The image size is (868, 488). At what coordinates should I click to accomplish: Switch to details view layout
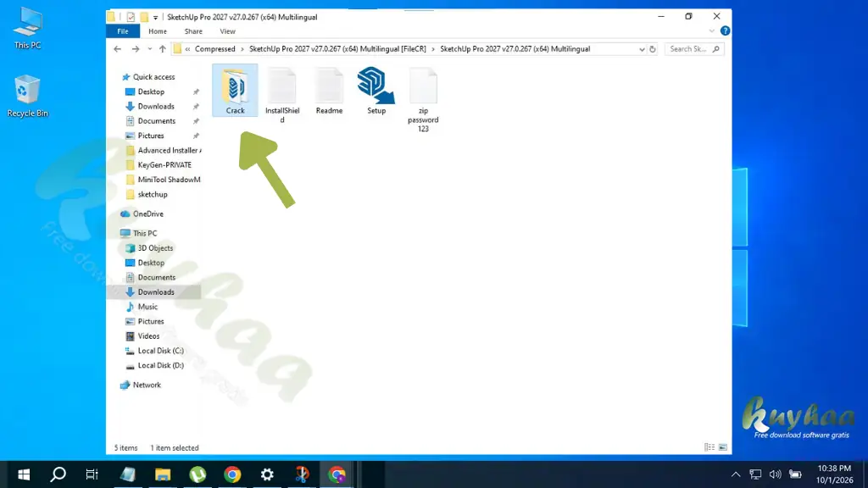709,447
